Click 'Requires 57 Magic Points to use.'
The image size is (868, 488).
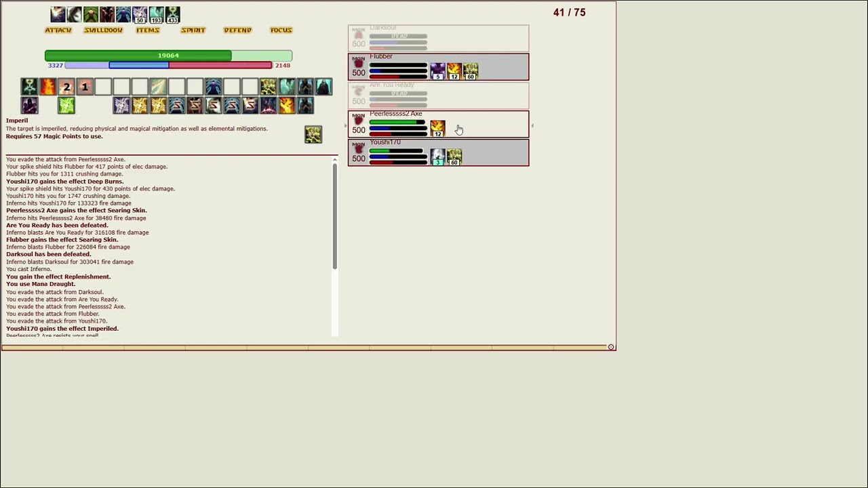tap(54, 136)
